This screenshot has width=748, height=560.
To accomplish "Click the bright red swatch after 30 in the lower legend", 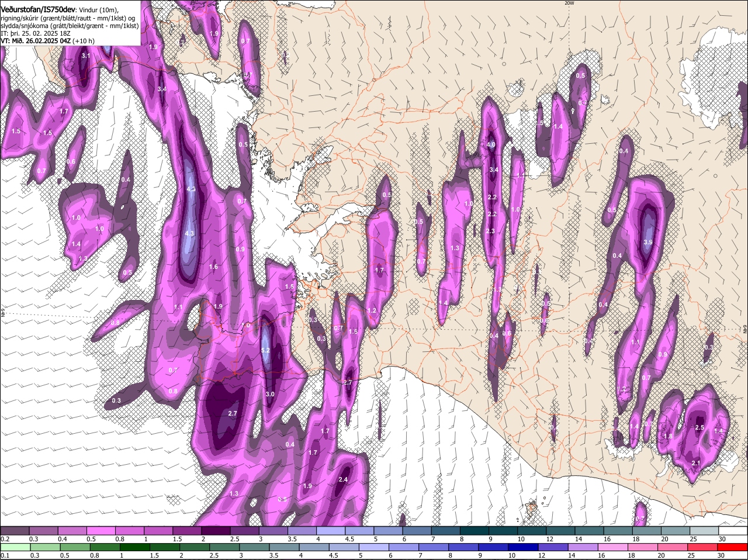I will click(733, 547).
